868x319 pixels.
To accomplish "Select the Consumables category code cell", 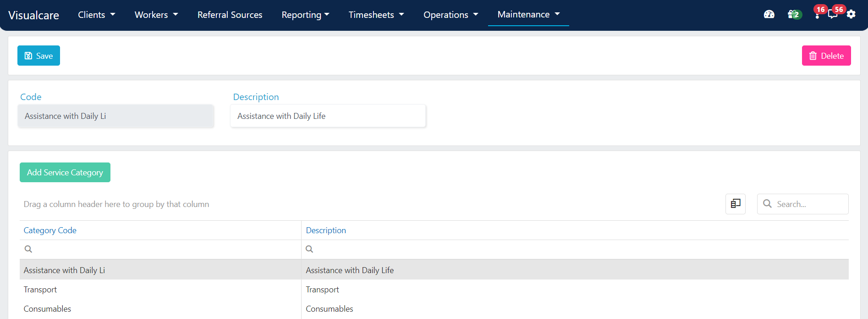I will (160, 308).
